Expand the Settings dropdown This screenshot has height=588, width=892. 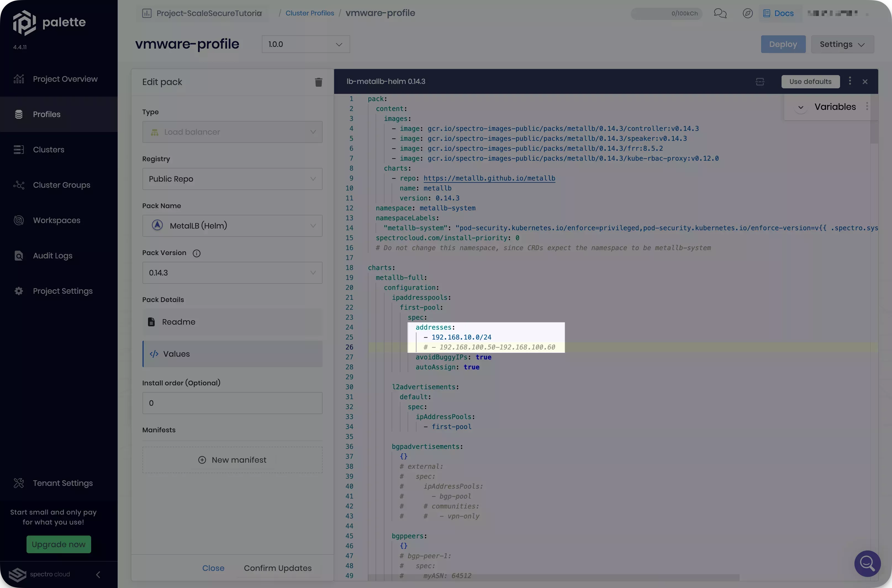(x=842, y=44)
